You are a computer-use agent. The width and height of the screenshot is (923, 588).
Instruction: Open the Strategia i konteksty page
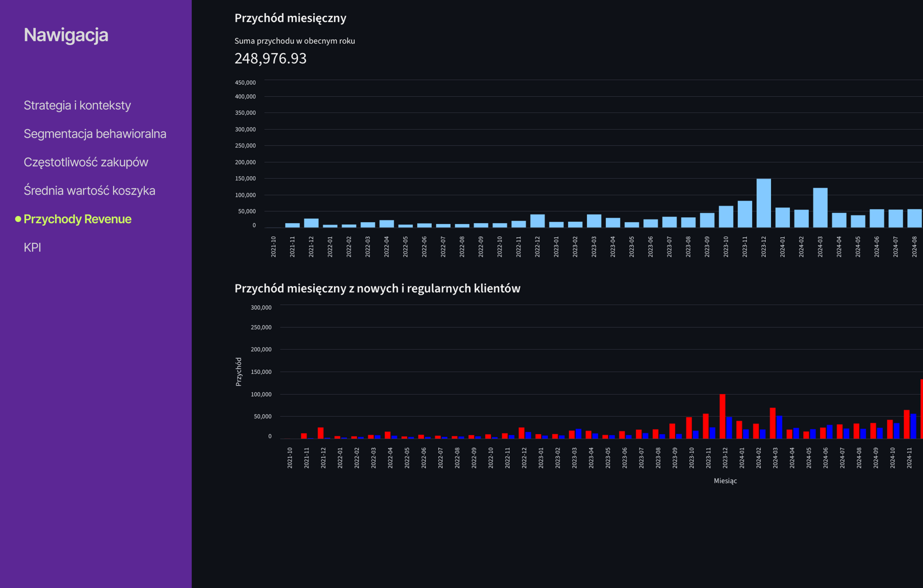pos(77,105)
